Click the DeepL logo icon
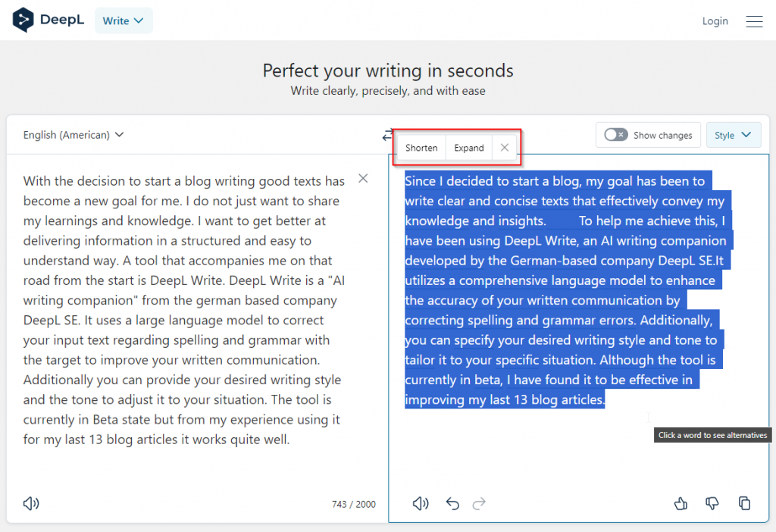The height and width of the screenshot is (532, 776). coord(23,20)
